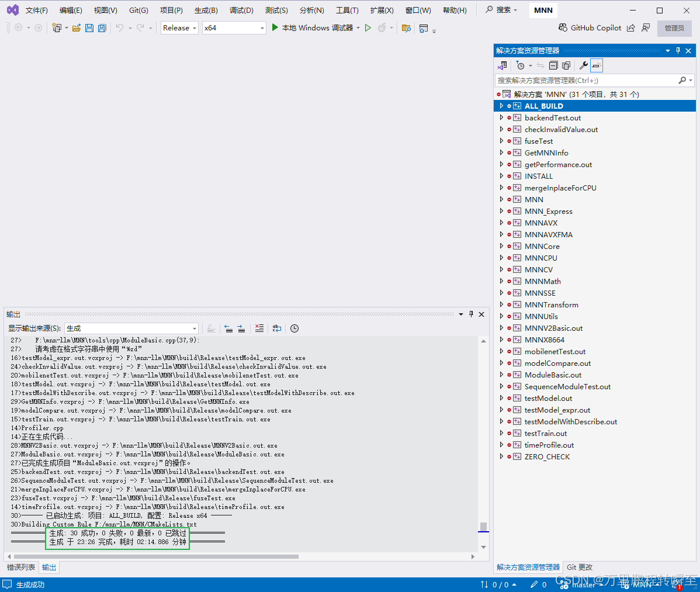Viewport: 700px width, 592px height.
Task: Open Solution Explorer window options dropdown arrow
Action: [x=668, y=50]
